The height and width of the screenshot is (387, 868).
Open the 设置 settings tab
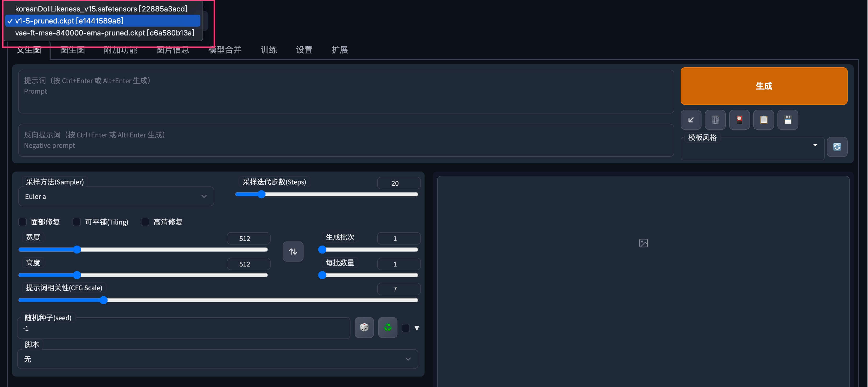click(304, 50)
